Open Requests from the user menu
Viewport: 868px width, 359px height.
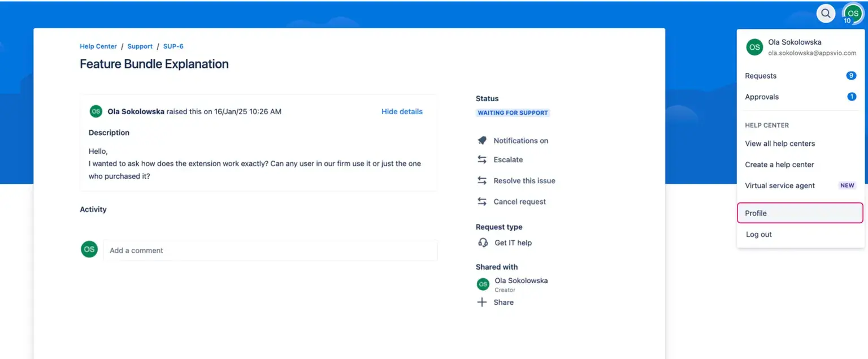coord(761,76)
